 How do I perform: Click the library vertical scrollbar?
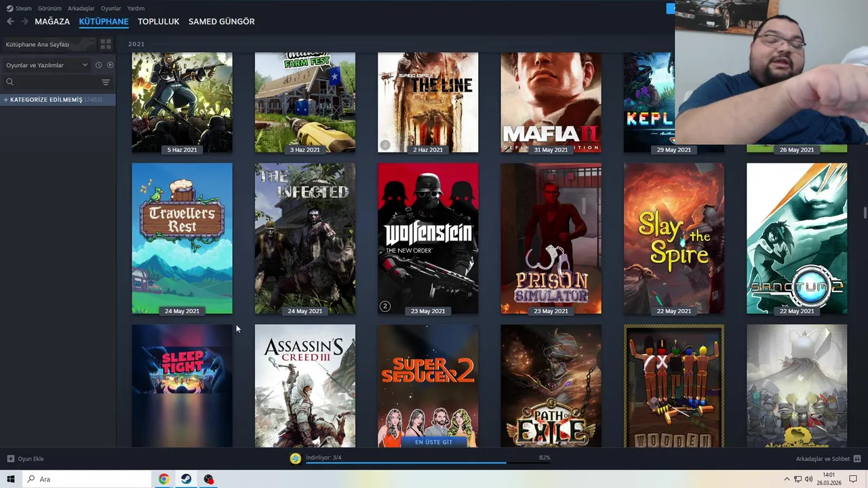(865, 213)
